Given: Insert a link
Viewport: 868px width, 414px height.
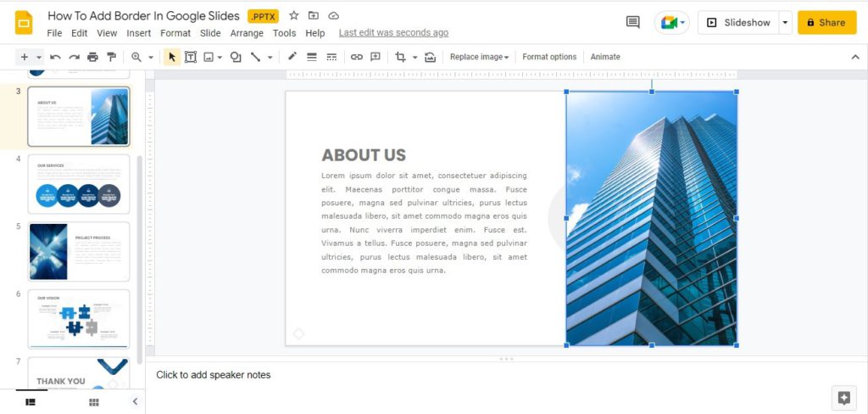Looking at the screenshot, I should [x=357, y=57].
